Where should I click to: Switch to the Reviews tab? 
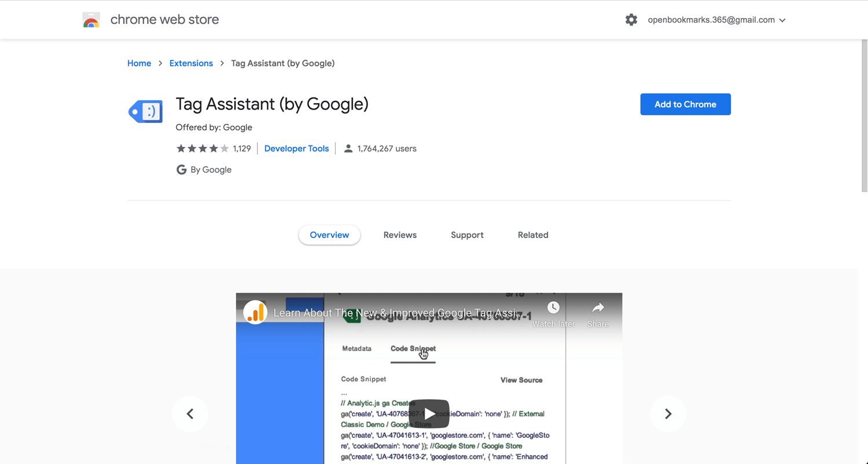[x=400, y=235]
